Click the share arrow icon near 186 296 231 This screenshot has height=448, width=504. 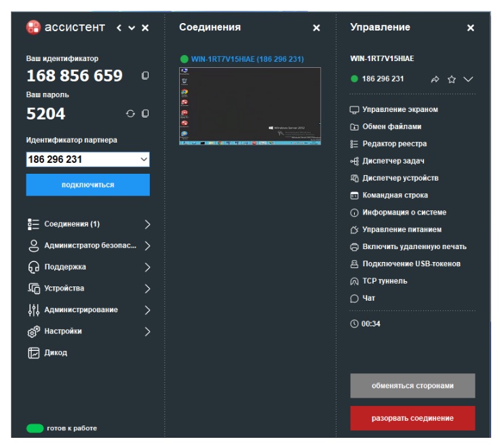click(x=435, y=79)
